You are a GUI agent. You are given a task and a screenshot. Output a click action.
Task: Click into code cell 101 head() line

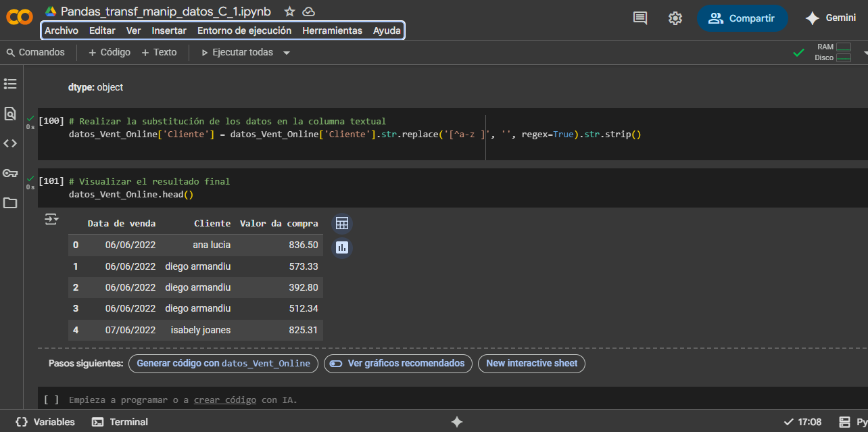click(131, 194)
